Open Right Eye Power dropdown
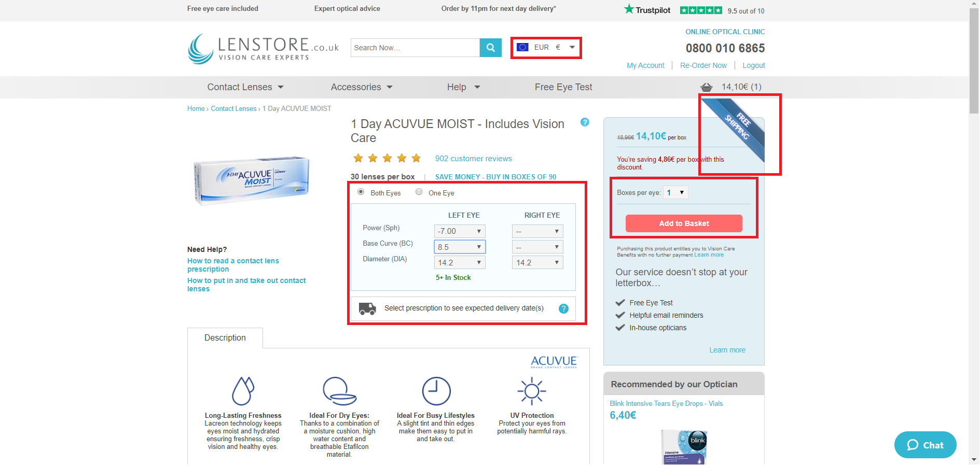The width and height of the screenshot is (980, 465). [537, 231]
